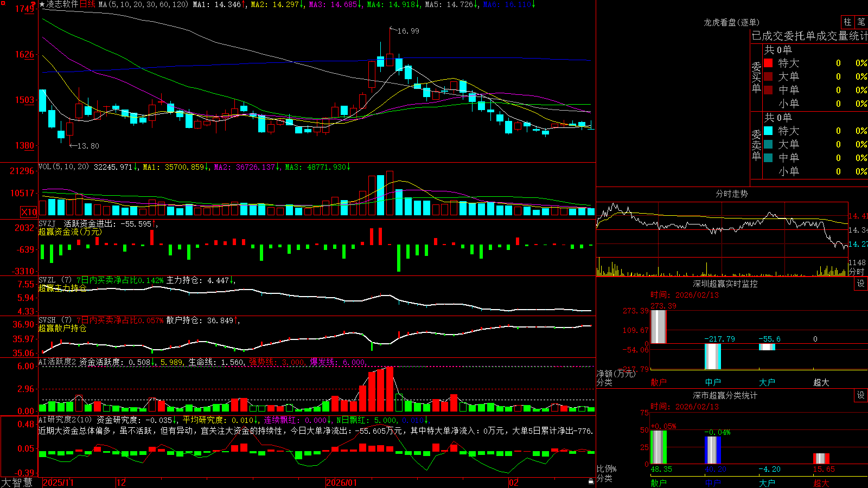The width and height of the screenshot is (868, 488).
Task: Click the 2025/11 date axis label
Action: click(58, 483)
